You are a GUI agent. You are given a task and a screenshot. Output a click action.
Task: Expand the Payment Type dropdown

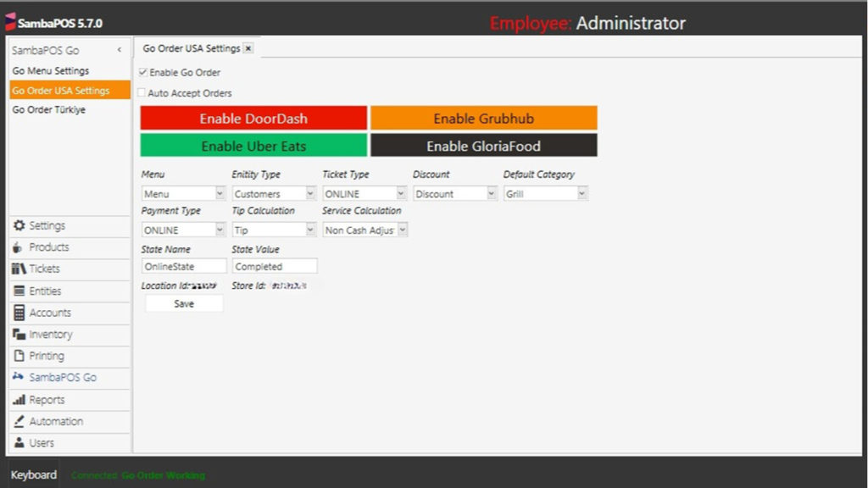pyautogui.click(x=220, y=230)
